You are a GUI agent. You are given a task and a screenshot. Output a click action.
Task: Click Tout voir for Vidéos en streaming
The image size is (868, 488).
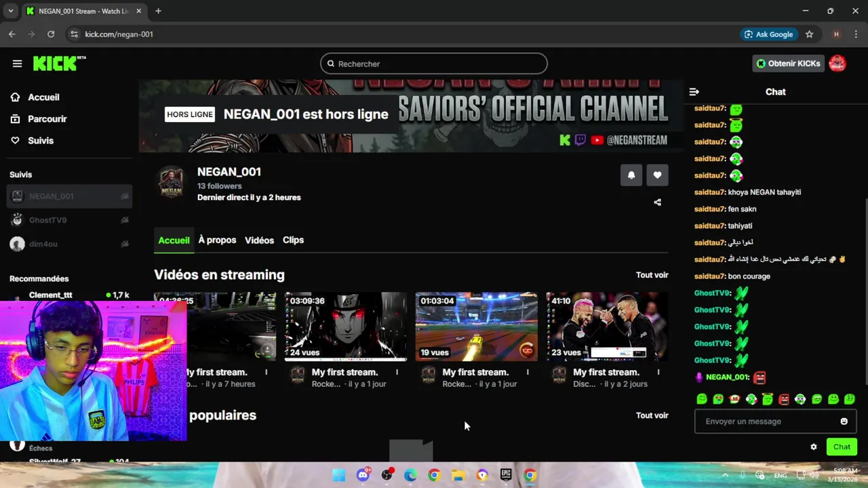point(652,274)
